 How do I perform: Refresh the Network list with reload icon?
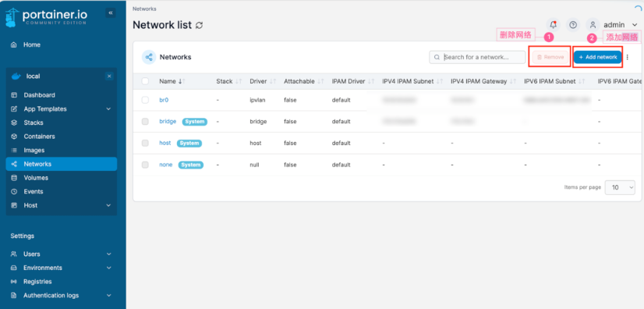(x=199, y=26)
